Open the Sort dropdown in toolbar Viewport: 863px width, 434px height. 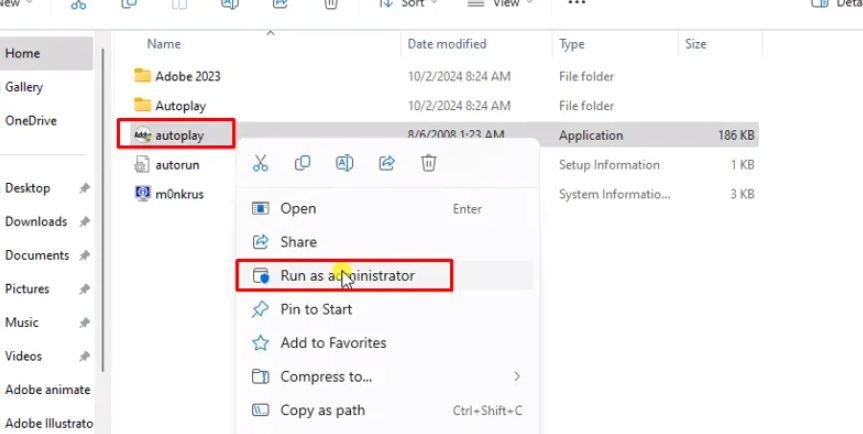(x=405, y=4)
